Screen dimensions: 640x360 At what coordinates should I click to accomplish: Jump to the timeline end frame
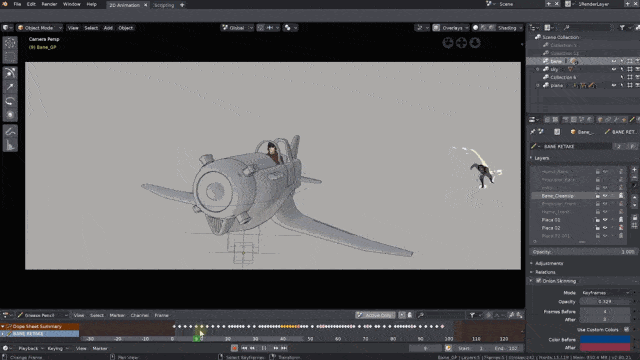point(284,348)
